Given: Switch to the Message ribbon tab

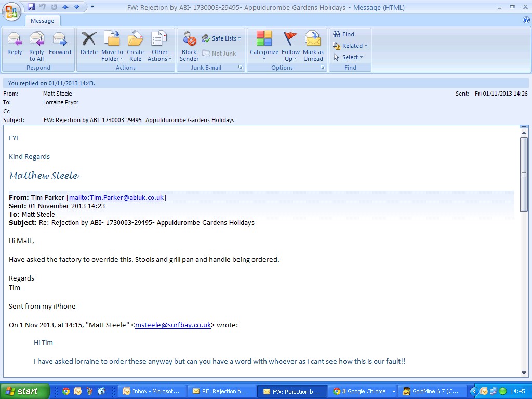Looking at the screenshot, I should pyautogui.click(x=43, y=21).
